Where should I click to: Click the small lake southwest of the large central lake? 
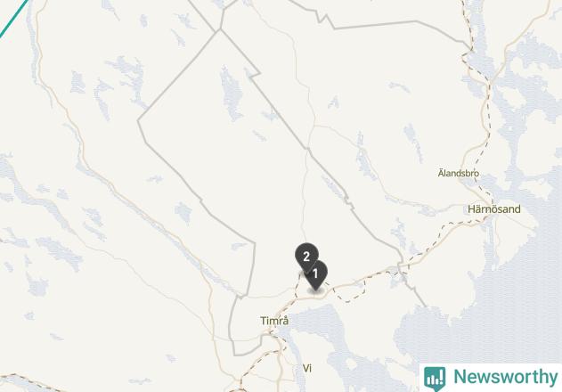pyautogui.click(x=183, y=212)
